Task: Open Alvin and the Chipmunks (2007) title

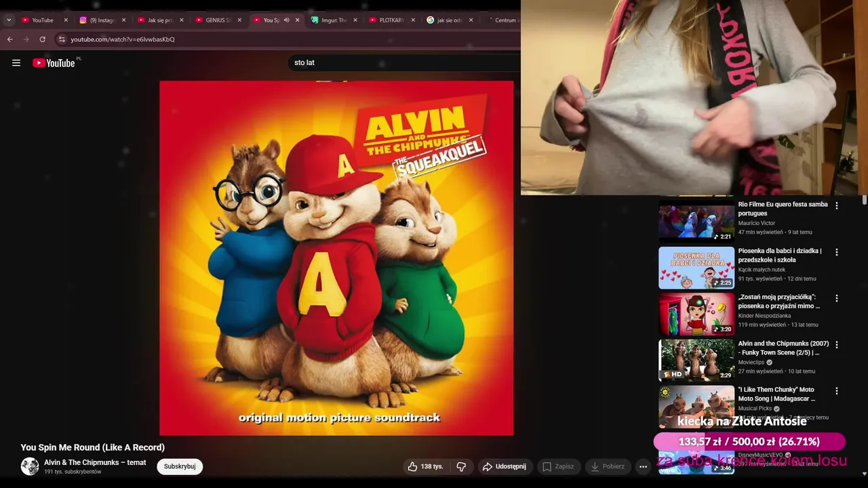Action: tap(783, 348)
